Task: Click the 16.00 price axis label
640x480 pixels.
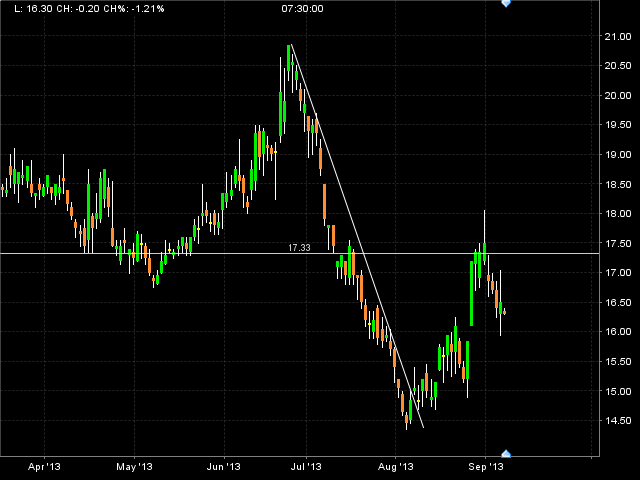Action: [x=618, y=331]
